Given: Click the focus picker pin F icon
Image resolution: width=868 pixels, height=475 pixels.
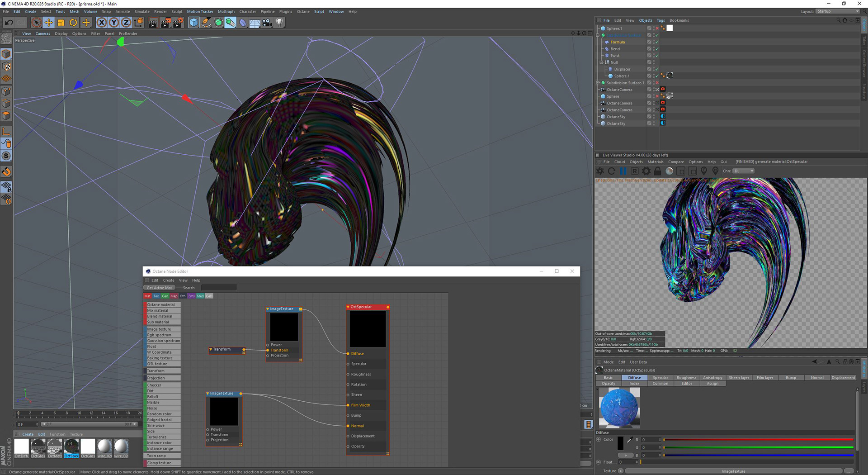Looking at the screenshot, I should (x=704, y=171).
